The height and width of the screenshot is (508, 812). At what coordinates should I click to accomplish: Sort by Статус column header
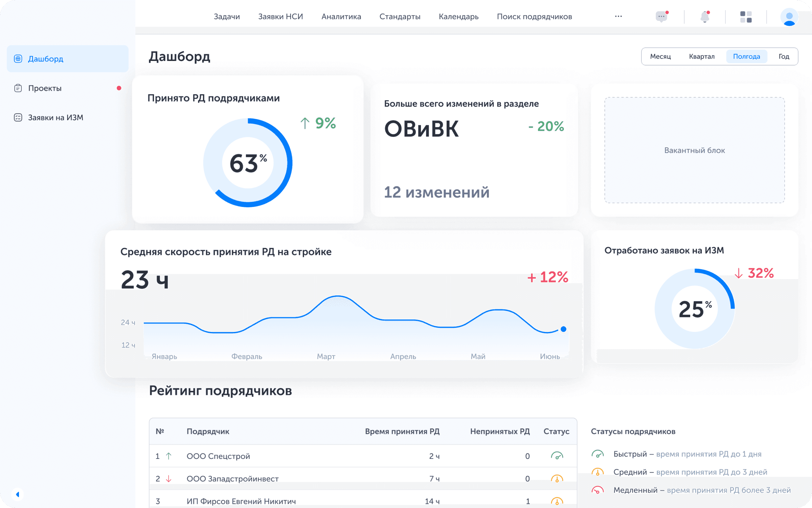(556, 431)
